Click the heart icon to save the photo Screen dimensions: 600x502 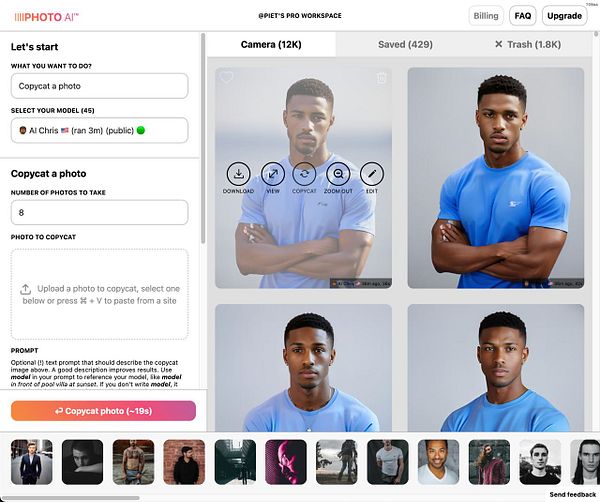[x=227, y=78]
